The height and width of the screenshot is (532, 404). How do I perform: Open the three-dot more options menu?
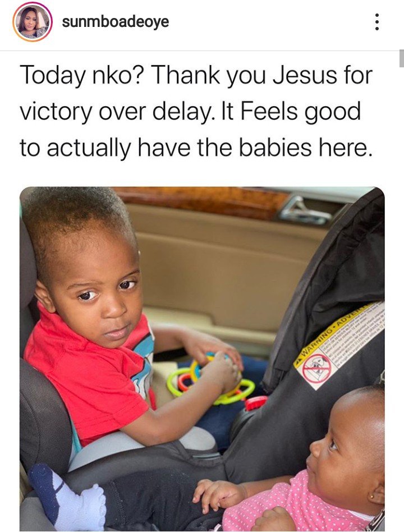(x=377, y=22)
